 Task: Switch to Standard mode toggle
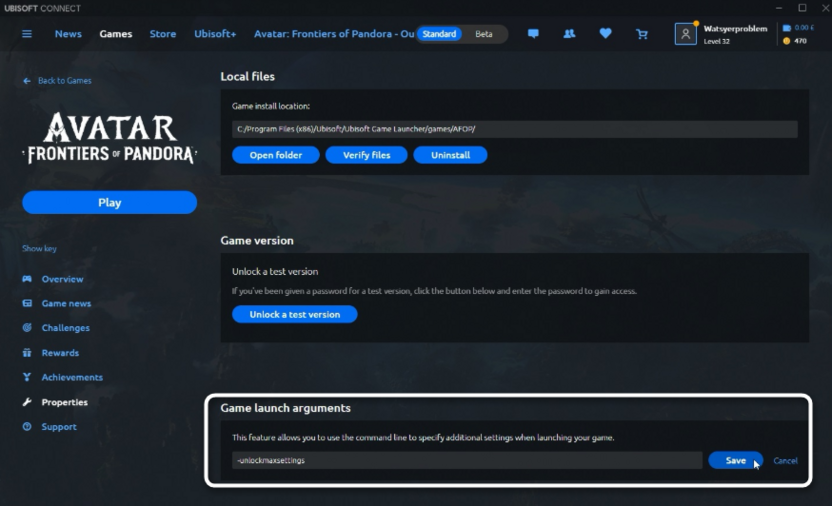[439, 34]
